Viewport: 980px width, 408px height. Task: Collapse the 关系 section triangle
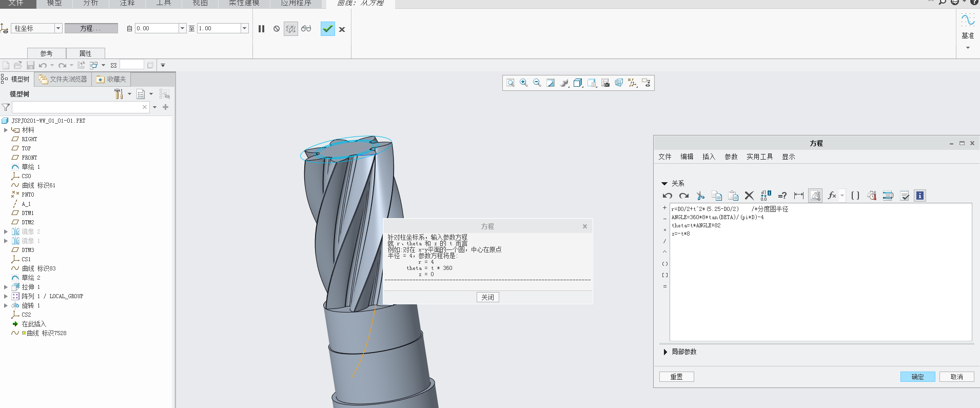664,183
